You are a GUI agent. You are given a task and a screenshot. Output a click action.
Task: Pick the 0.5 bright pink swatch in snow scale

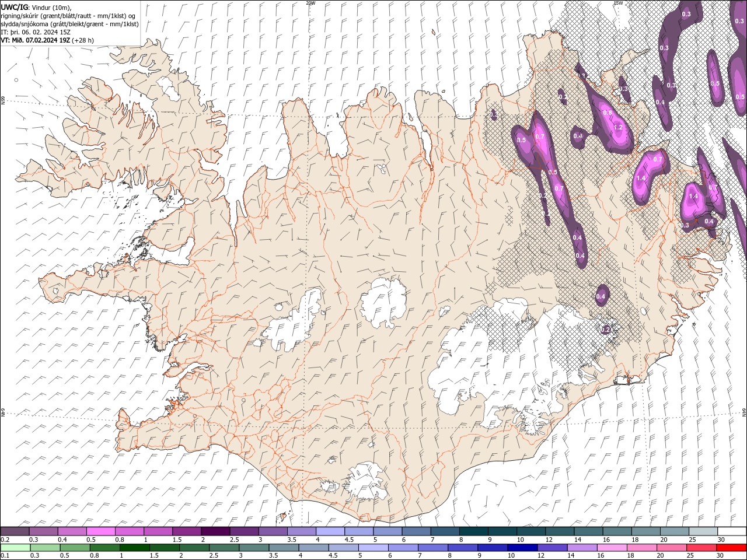[x=100, y=531]
